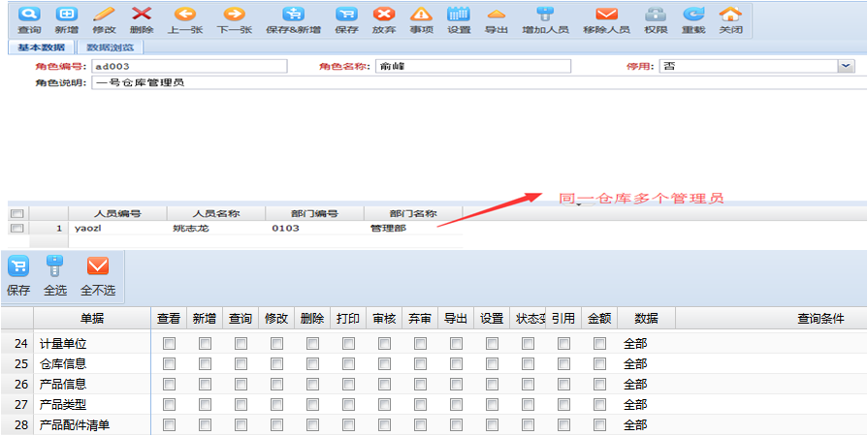Viewport: 868px width, 436px height.
Task: Click the 全选 select all button
Action: pos(55,274)
